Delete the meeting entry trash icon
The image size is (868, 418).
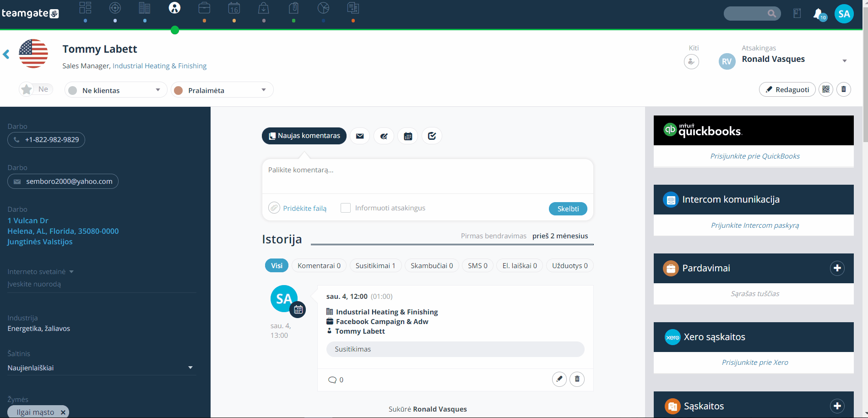(x=577, y=379)
